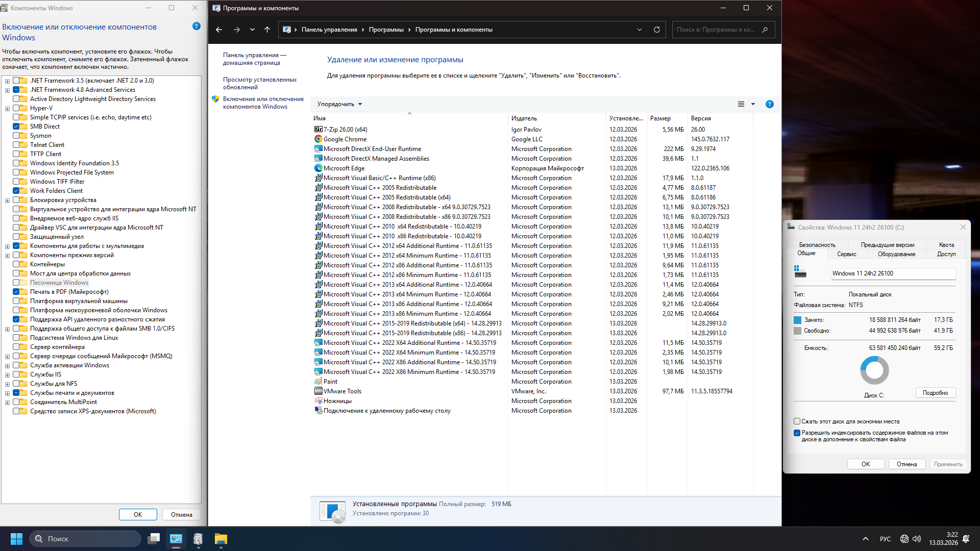Check 'Compress this drive' option
This screenshot has width=980, height=551.
(x=797, y=421)
